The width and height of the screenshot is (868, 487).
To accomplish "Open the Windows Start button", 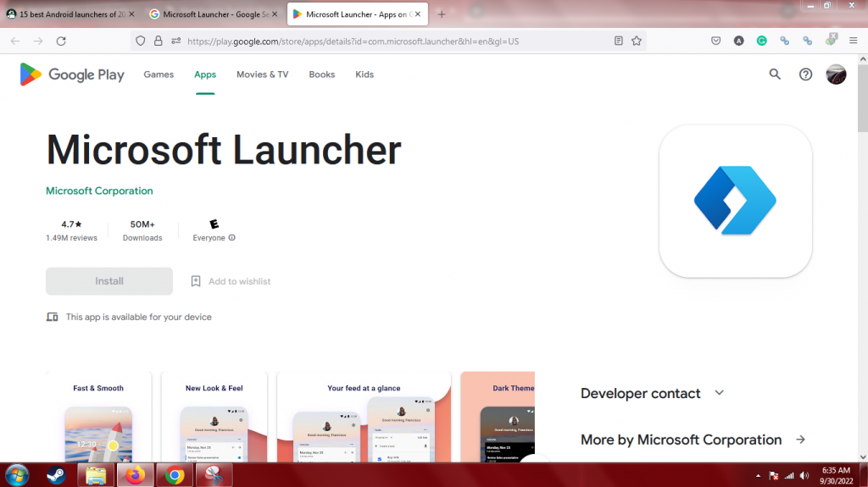I will click(x=17, y=475).
